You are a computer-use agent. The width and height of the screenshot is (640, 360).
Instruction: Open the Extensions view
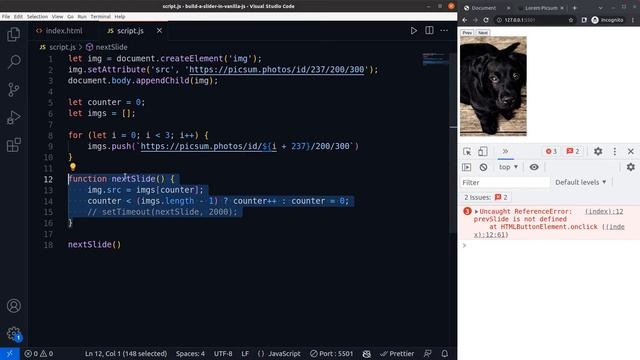(13, 145)
